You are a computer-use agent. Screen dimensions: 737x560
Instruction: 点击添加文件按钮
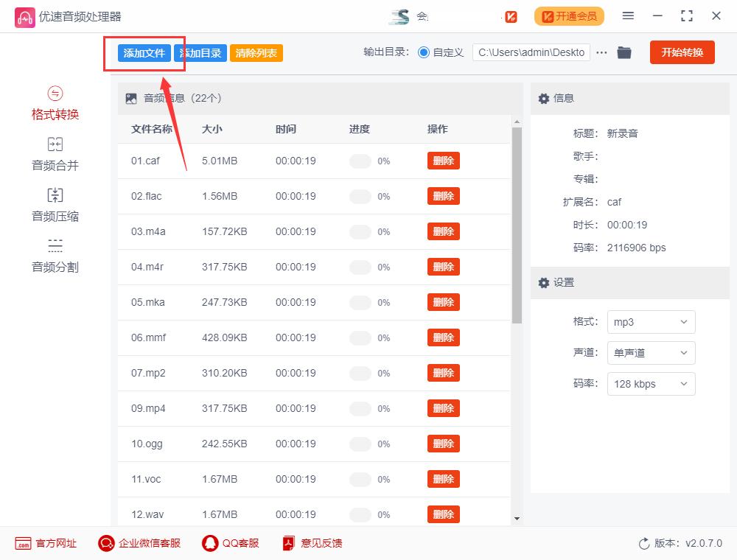(x=143, y=52)
